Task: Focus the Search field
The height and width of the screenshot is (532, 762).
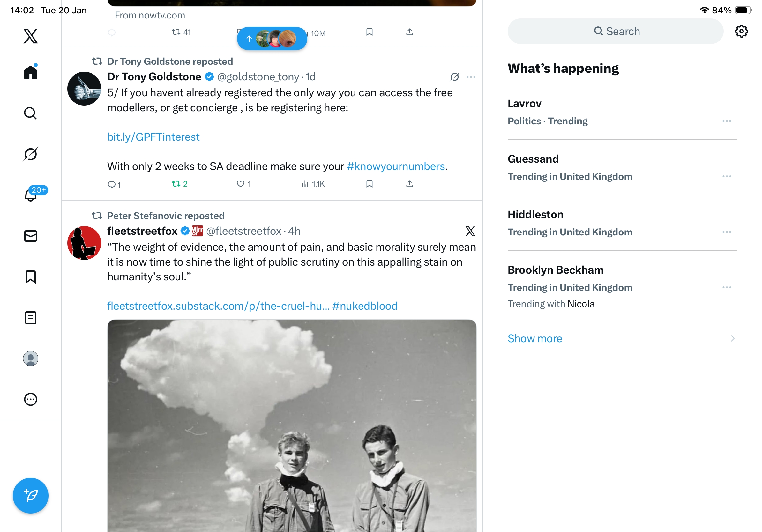Action: 615,32
